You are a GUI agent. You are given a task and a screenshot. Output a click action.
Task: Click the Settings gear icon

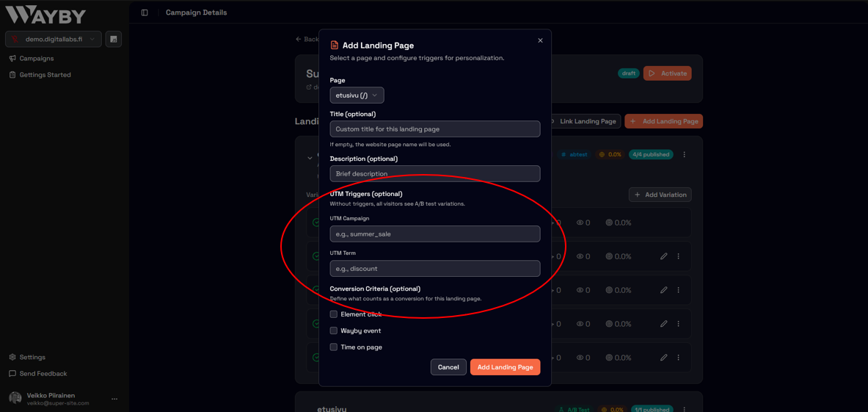[x=12, y=357]
